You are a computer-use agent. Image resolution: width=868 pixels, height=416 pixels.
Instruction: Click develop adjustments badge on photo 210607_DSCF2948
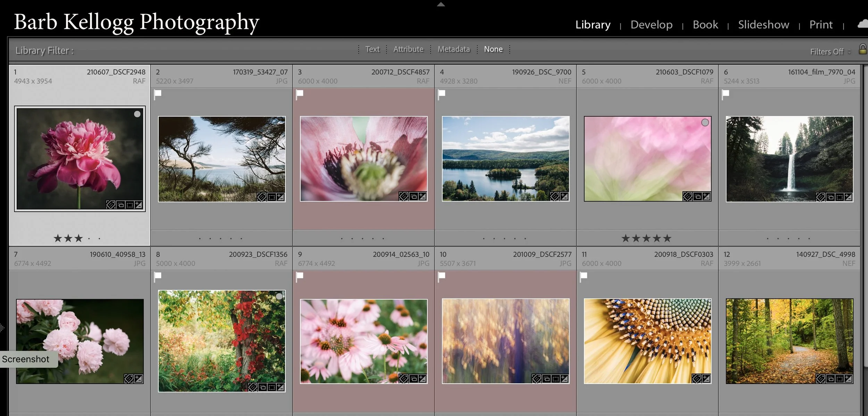pyautogui.click(x=138, y=205)
